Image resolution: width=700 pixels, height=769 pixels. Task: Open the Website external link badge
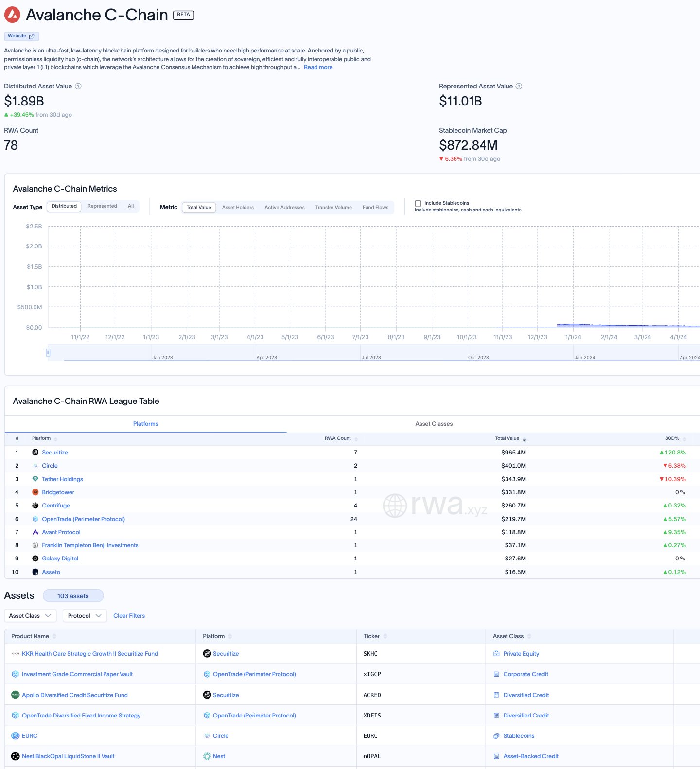(21, 36)
